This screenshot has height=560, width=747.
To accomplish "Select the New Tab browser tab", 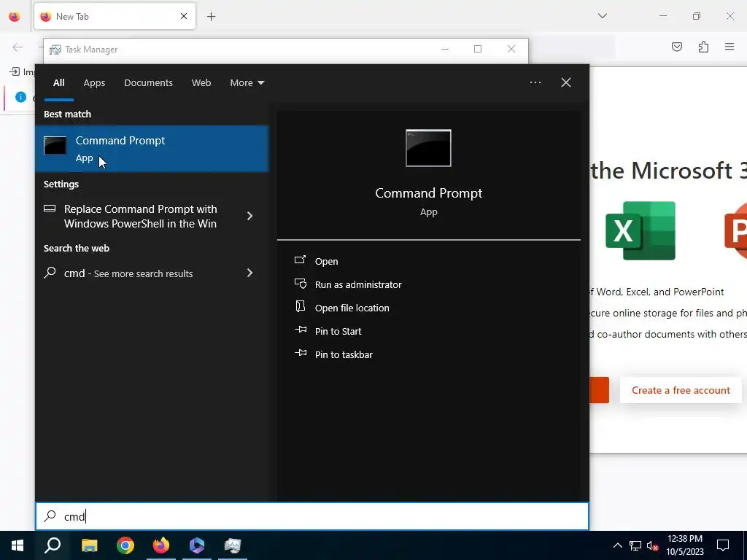I will pos(115,17).
